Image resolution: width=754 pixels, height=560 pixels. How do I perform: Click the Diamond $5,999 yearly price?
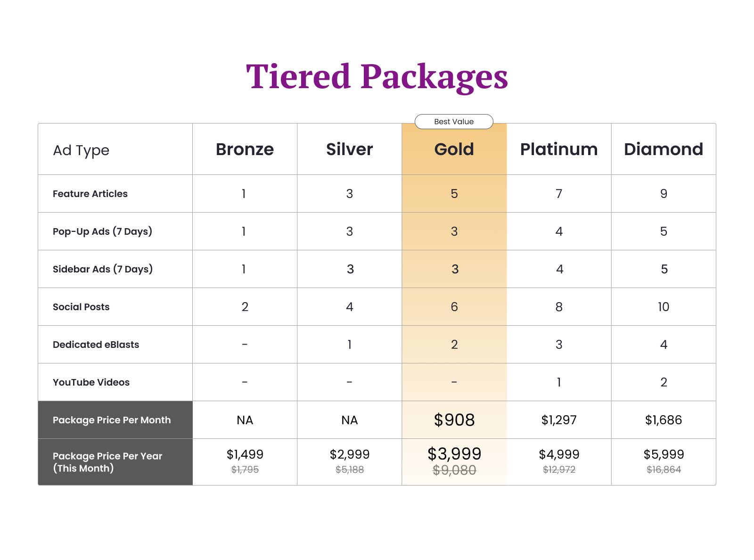(664, 454)
